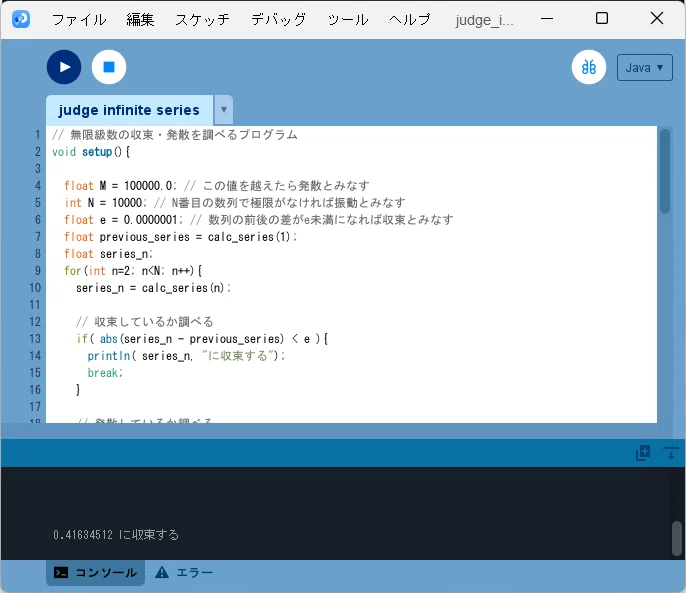This screenshot has width=686, height=593.
Task: Select the judge infinite series tab
Action: (130, 110)
